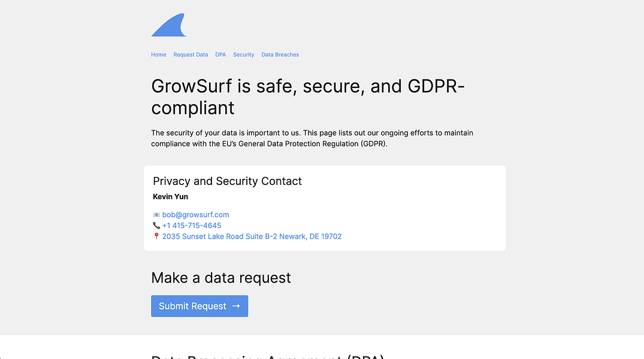The width and height of the screenshot is (644, 359).
Task: Open Data Breaches from the navigation
Action: pyautogui.click(x=280, y=54)
